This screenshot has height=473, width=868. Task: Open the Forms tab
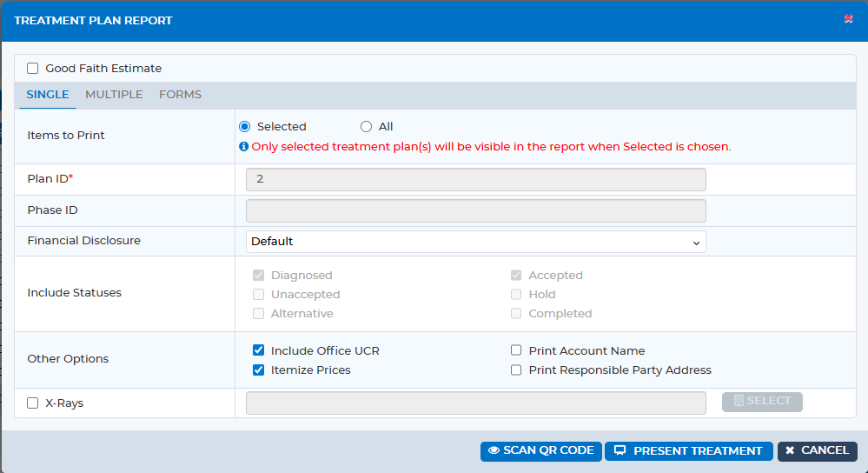(181, 95)
